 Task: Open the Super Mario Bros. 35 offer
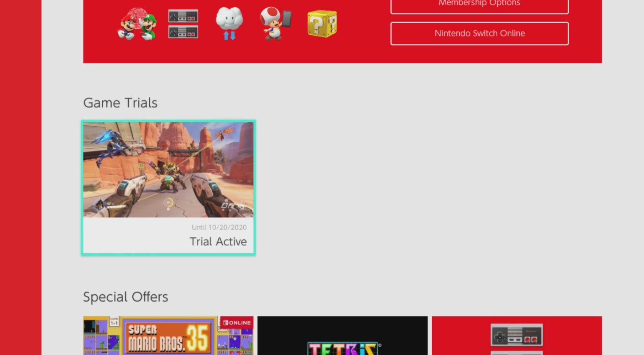(x=168, y=335)
